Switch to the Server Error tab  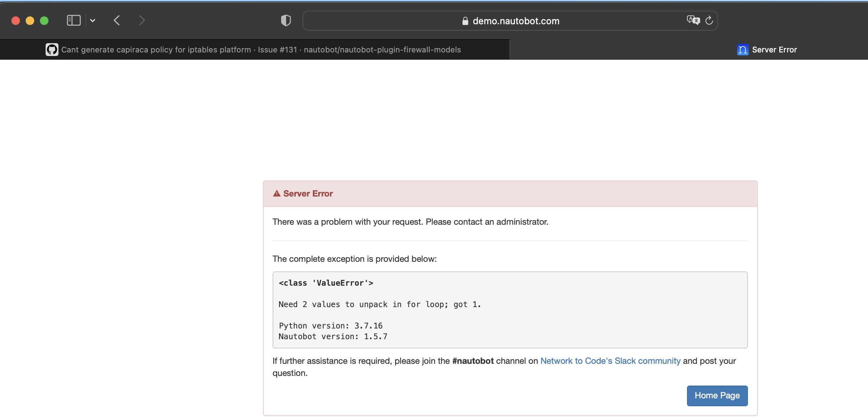(775, 49)
